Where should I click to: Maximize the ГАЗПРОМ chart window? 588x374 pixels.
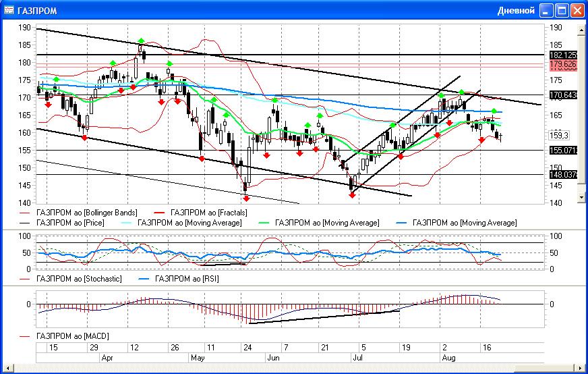coord(562,11)
